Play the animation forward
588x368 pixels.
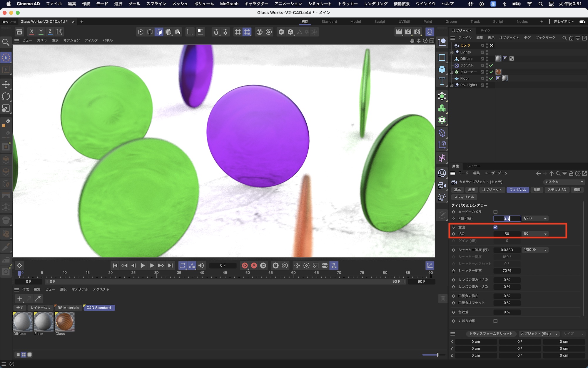pos(143,266)
